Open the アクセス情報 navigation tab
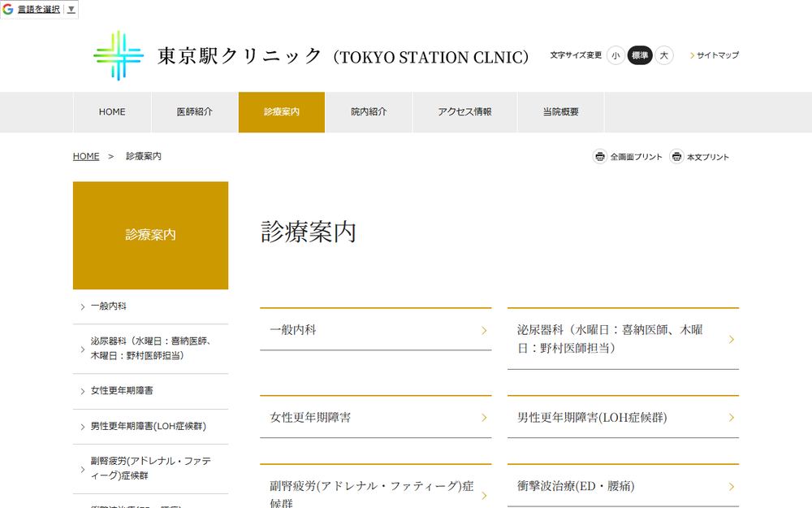 coord(465,112)
